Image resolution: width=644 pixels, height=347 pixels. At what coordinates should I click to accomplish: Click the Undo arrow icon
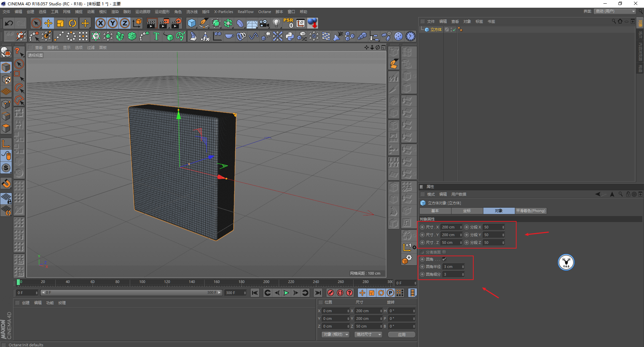pyautogui.click(x=9, y=23)
